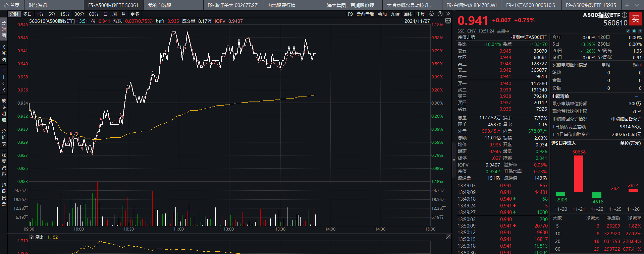Click the red 买 buy button
Viewport: 644px width, 254px height.
coord(635,19)
